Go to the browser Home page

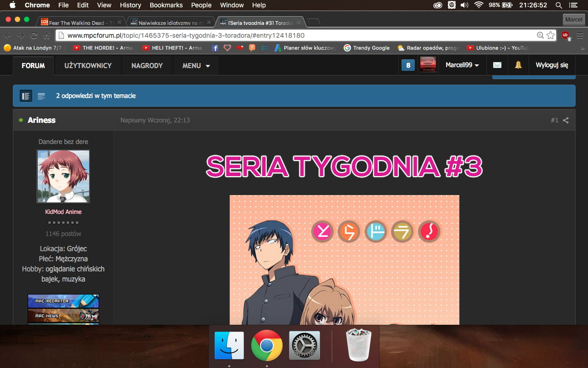tap(46, 35)
